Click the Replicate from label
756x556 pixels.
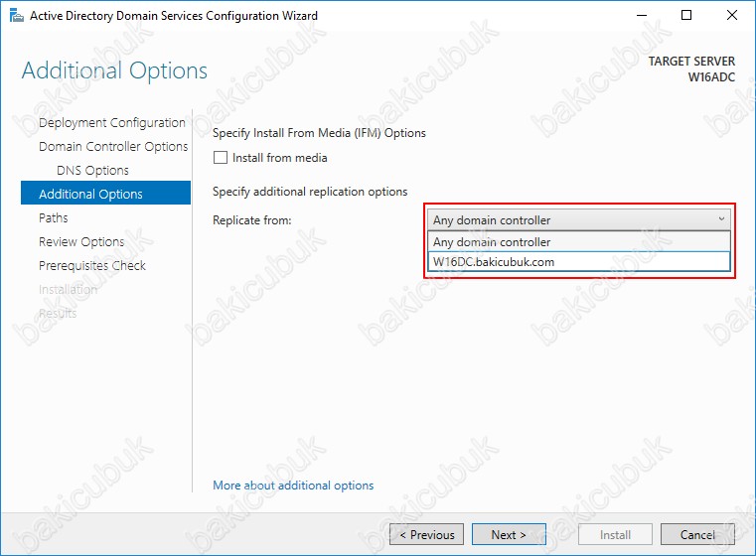(252, 220)
